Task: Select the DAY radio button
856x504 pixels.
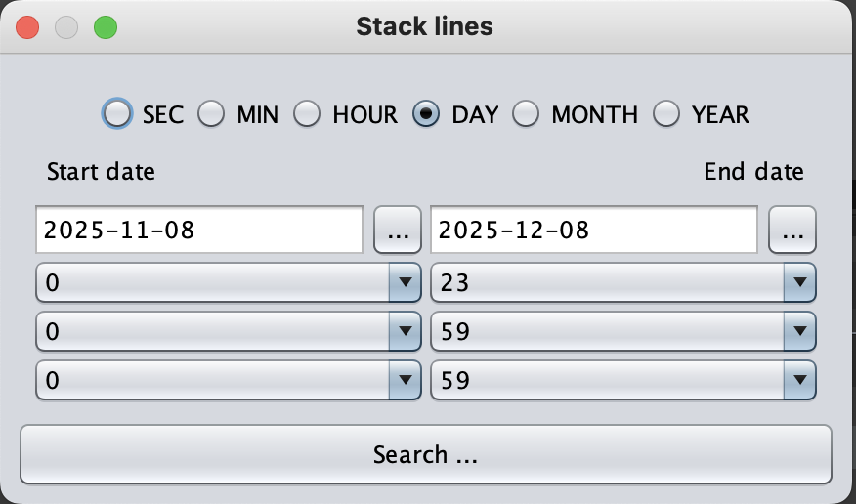Action: tap(426, 114)
